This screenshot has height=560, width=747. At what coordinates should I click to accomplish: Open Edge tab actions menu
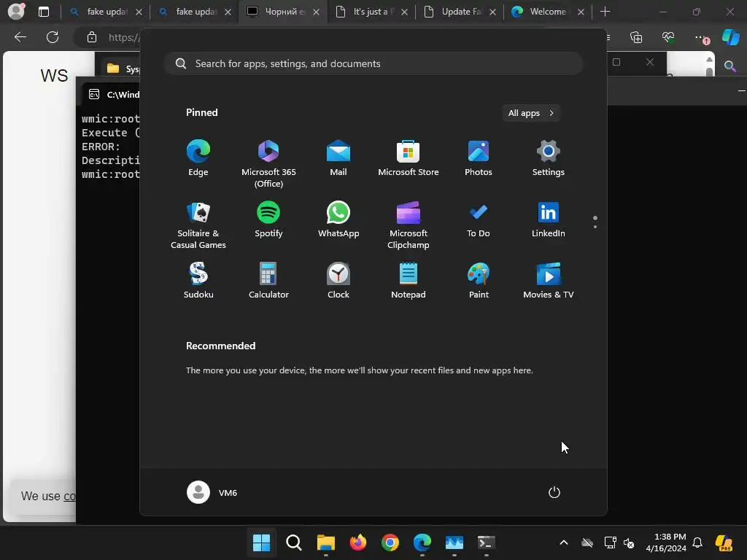(x=43, y=12)
